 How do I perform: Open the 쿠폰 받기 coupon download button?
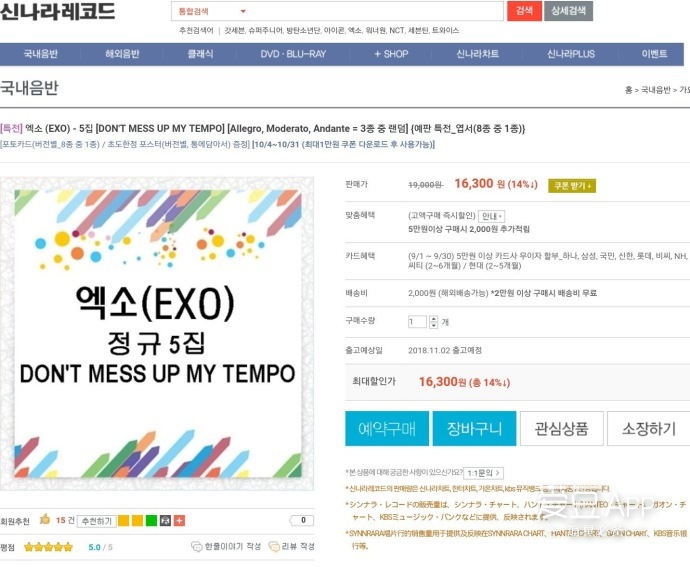click(572, 186)
